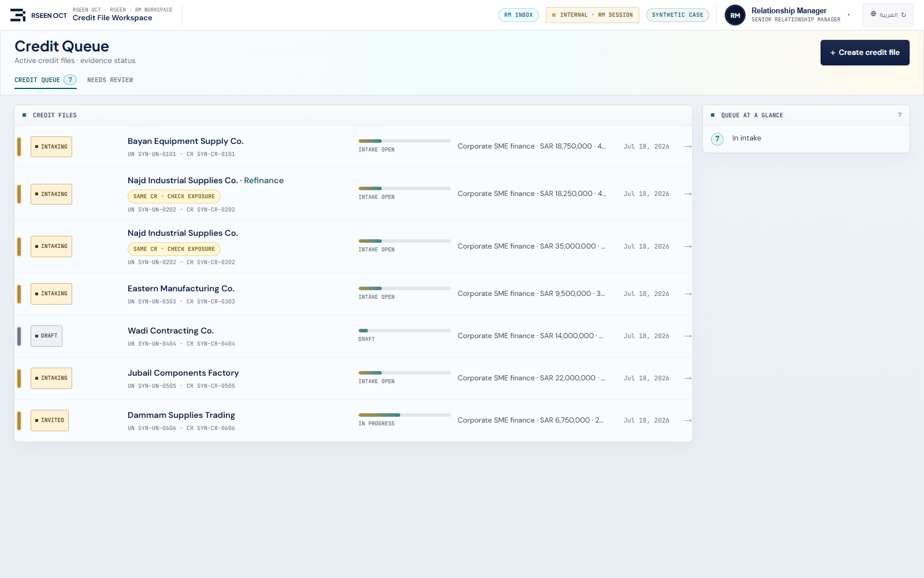Click SAR 9,500,000 amount text
This screenshot has height=578, width=924.
pos(565,294)
